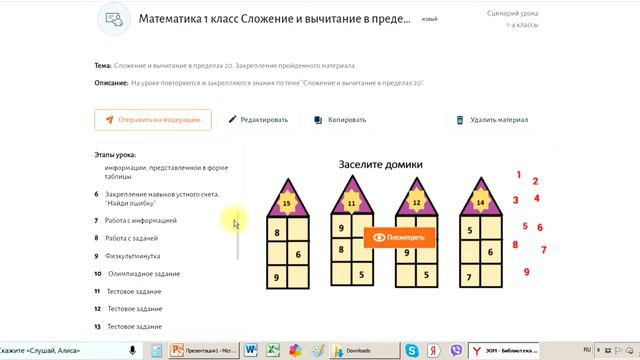Send the lesson via Отправить на модерацию
Image resolution: width=640 pixels, height=360 pixels.
click(x=153, y=120)
